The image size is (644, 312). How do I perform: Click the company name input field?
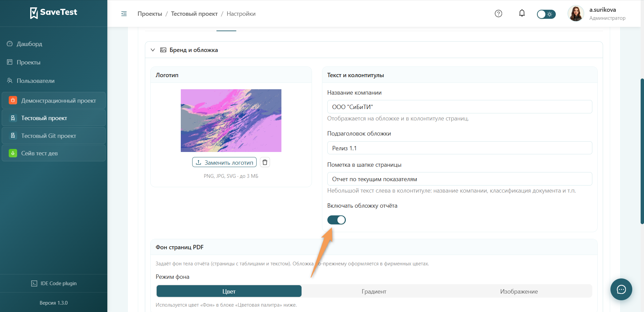point(460,107)
